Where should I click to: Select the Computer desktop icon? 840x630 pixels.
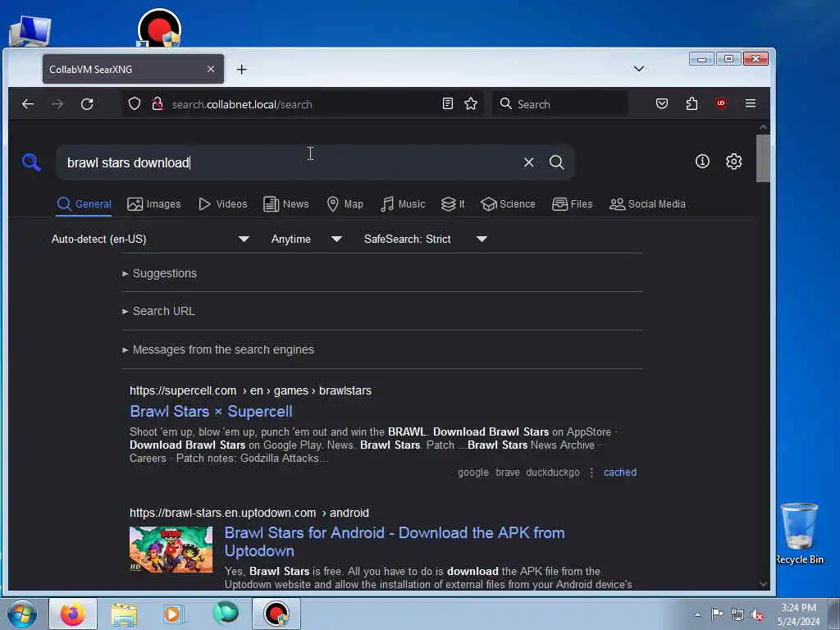point(30,31)
